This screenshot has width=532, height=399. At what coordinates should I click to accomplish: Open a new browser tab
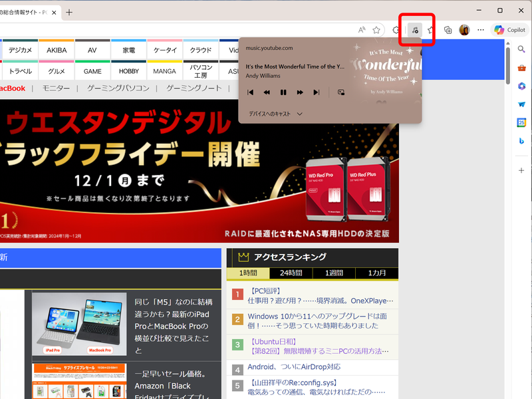point(69,13)
